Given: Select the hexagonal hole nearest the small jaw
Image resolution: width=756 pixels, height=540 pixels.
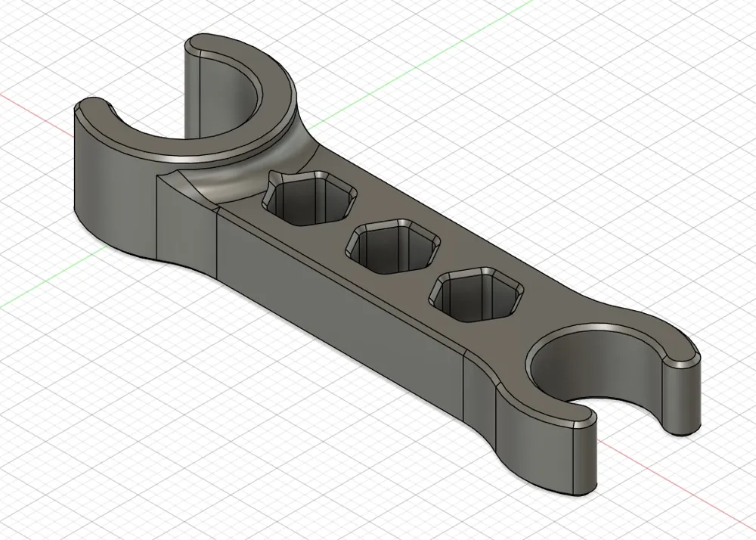Looking at the screenshot, I should pyautogui.click(x=476, y=294).
